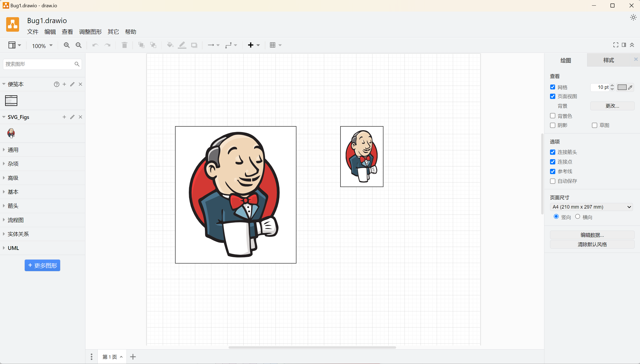Toggle fullscreen mode icon
The width and height of the screenshot is (640, 364).
tap(616, 45)
